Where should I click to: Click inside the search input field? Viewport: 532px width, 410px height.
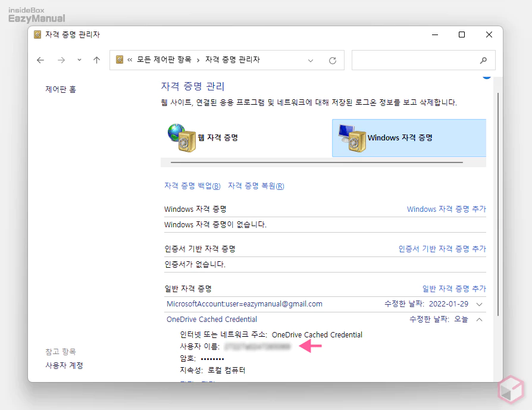(x=417, y=60)
